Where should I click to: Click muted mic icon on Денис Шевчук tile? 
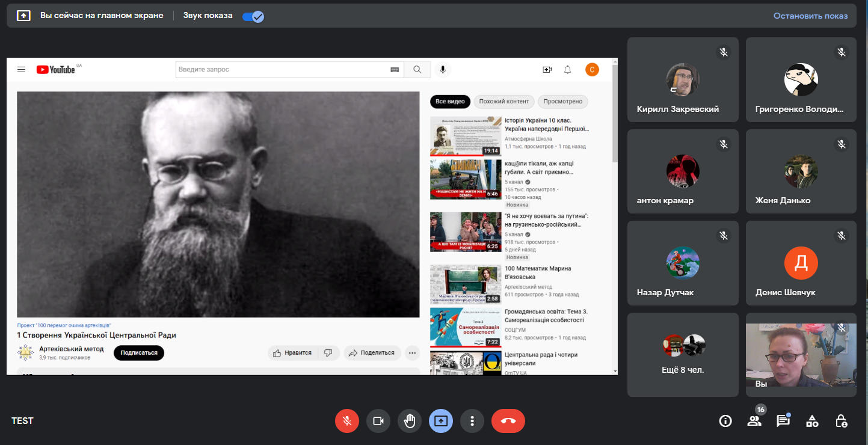842,236
